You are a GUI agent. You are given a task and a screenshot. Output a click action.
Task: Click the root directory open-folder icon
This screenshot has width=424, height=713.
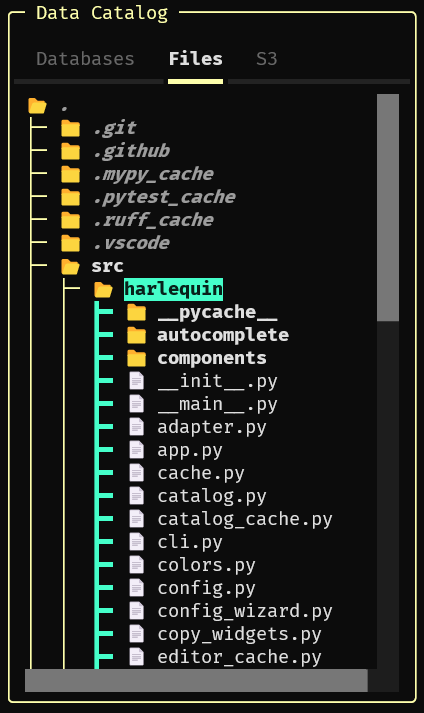pos(37,106)
